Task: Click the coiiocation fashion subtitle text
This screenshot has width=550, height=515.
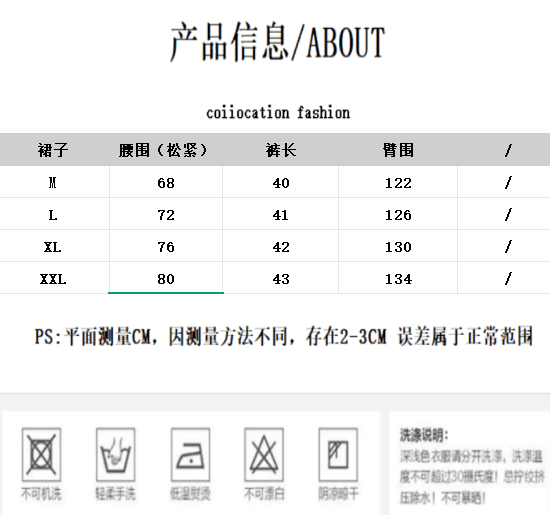Action: [x=278, y=113]
